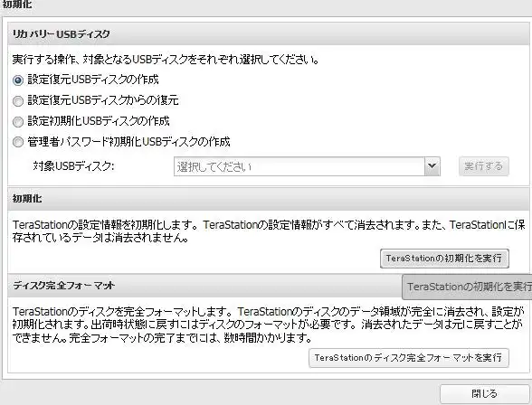Click the instruction text 実行する操作、対象となるUSBディスク
The height and width of the screenshot is (405, 532).
pyautogui.click(x=166, y=60)
